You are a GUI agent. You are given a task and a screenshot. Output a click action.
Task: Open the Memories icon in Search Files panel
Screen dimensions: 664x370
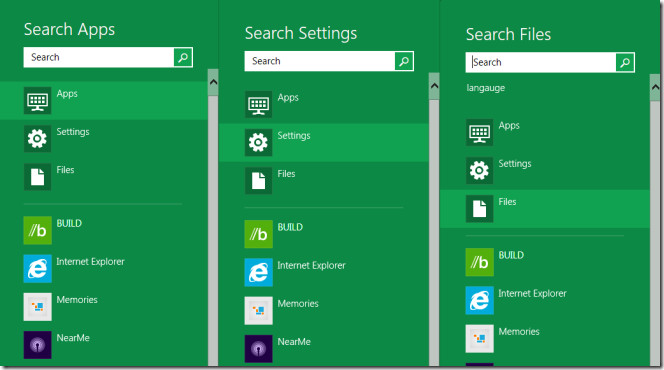[x=479, y=338]
